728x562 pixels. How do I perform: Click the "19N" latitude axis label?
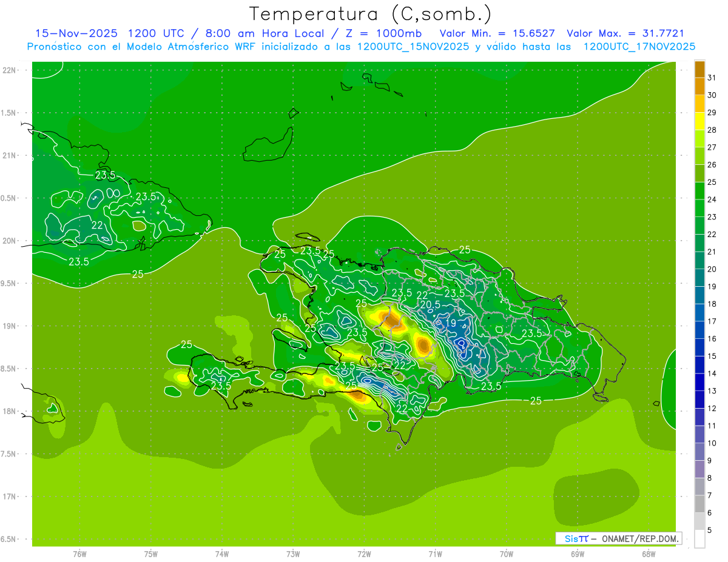pyautogui.click(x=10, y=326)
